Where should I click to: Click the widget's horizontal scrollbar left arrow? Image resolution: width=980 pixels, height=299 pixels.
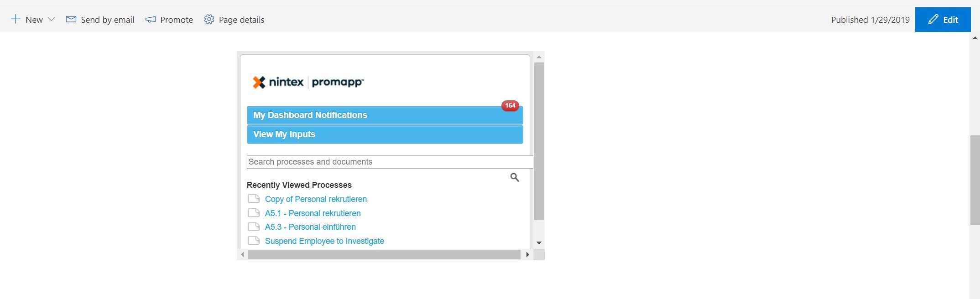click(242, 255)
